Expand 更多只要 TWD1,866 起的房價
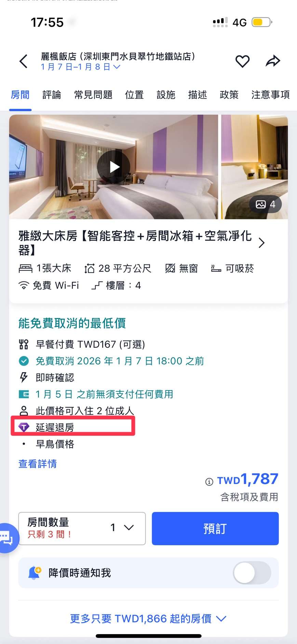 [x=148, y=618]
